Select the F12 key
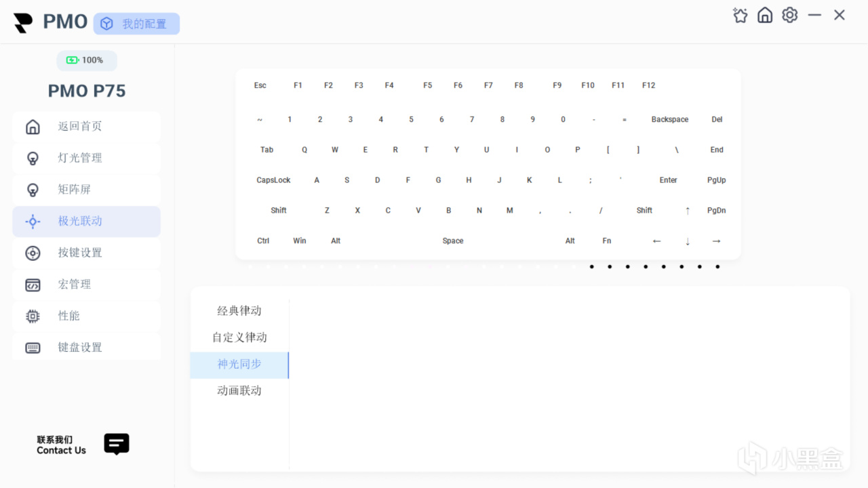 (649, 85)
